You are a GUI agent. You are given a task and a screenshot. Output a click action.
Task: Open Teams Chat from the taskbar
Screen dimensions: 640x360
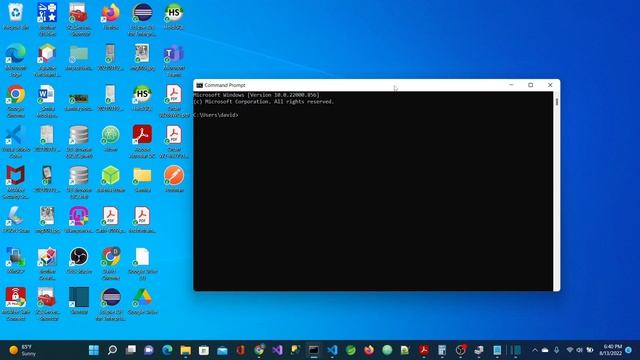tap(149, 350)
